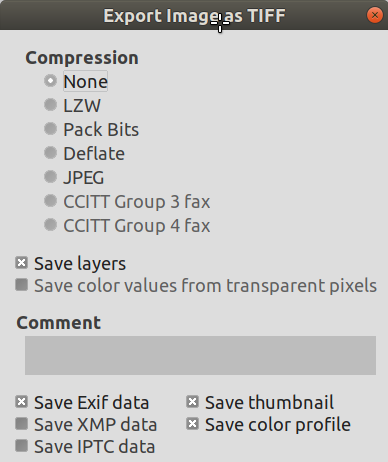Close the Export Image as TIFF dialog
The height and width of the screenshot is (462, 388).
tap(375, 15)
